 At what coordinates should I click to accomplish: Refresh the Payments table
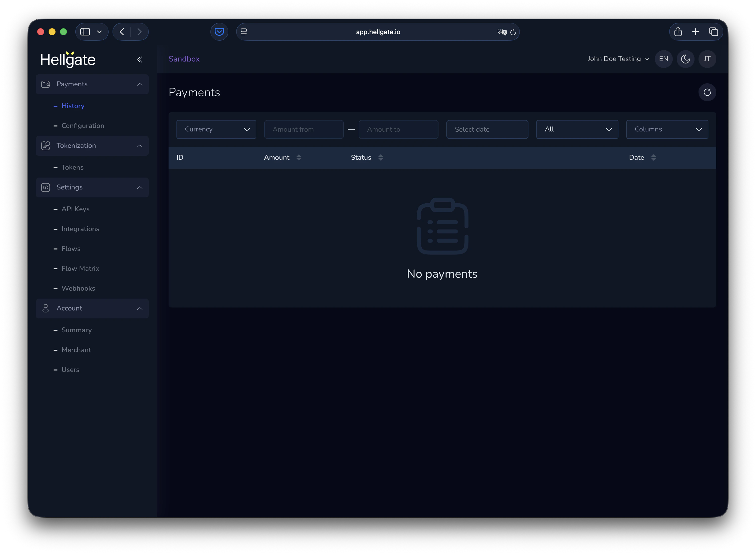tap(707, 92)
